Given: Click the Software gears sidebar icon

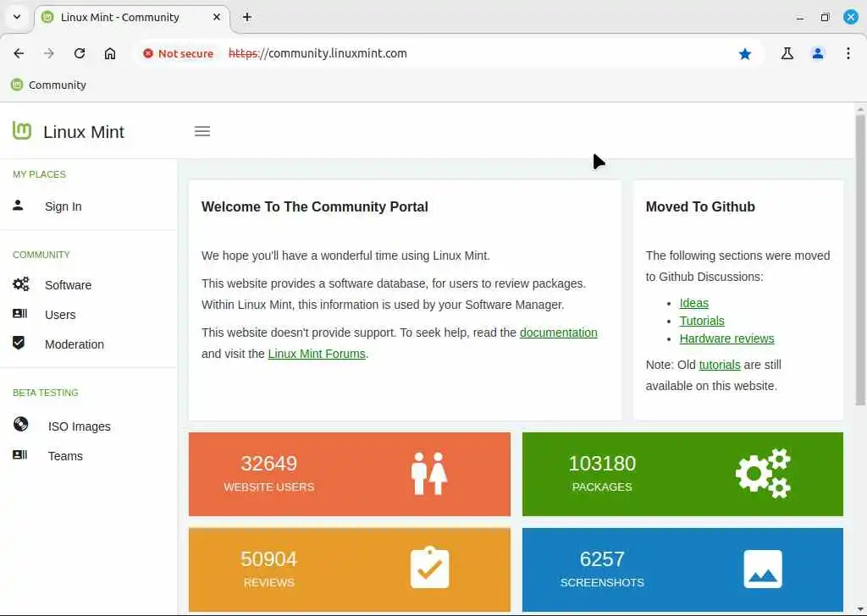Looking at the screenshot, I should [x=20, y=284].
